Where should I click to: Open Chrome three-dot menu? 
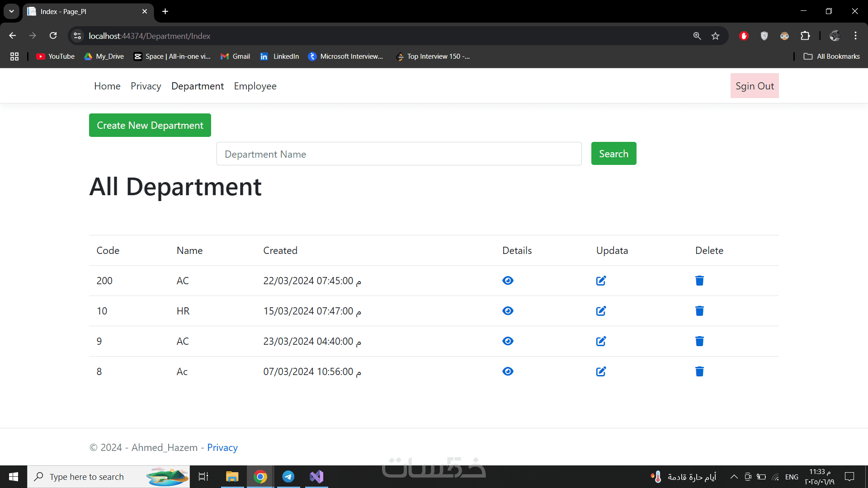point(855,36)
